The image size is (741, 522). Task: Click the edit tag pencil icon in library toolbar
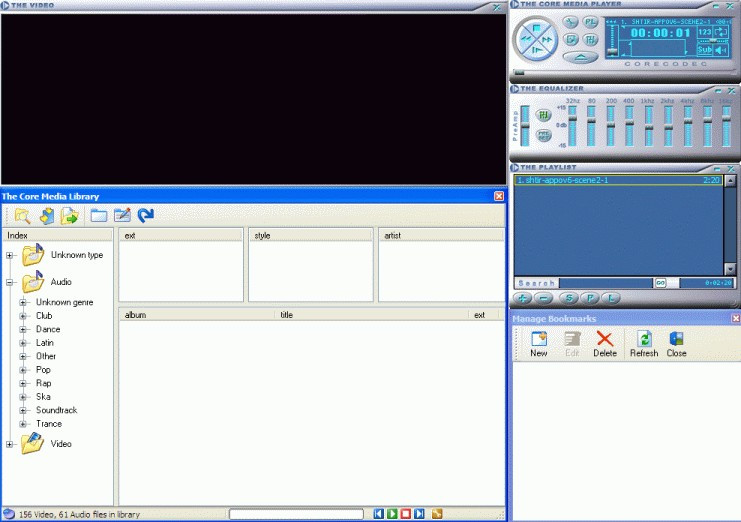[122, 215]
